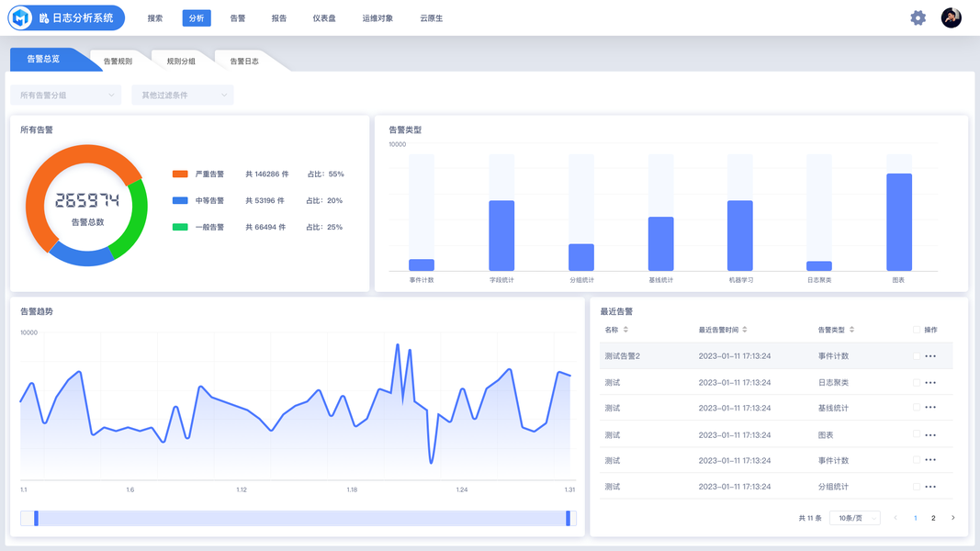Open more actions for 基线统计 row
Screen dimensions: 980x551
click(930, 408)
